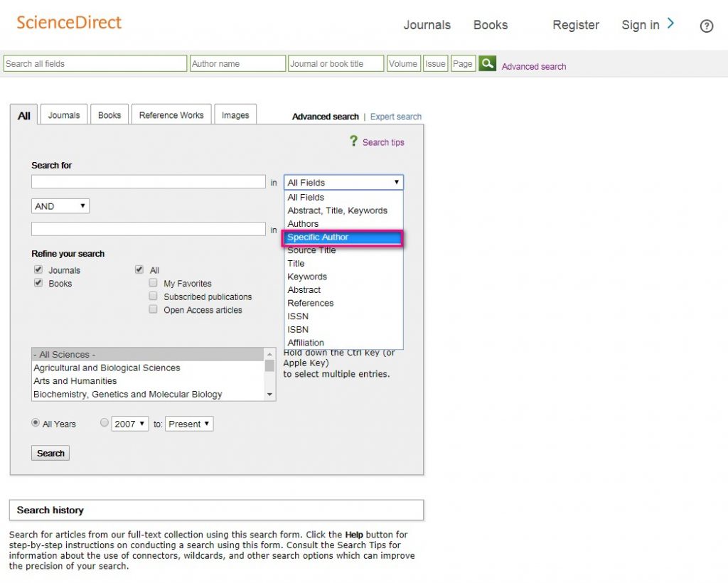The height and width of the screenshot is (583, 728).
Task: Check Open Access articles option
Action: click(x=153, y=309)
